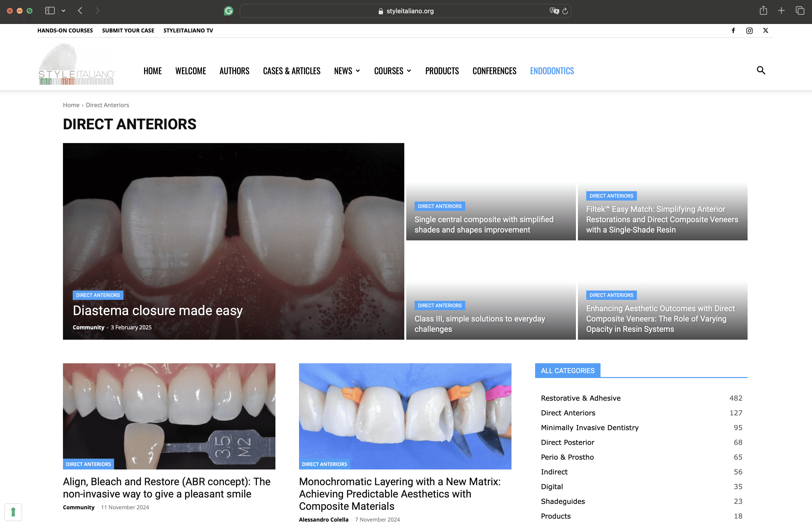Open new tab with plus icon

point(781,11)
